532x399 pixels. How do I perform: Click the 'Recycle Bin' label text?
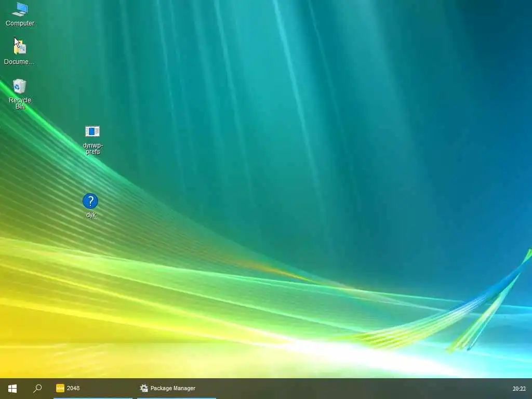20,103
